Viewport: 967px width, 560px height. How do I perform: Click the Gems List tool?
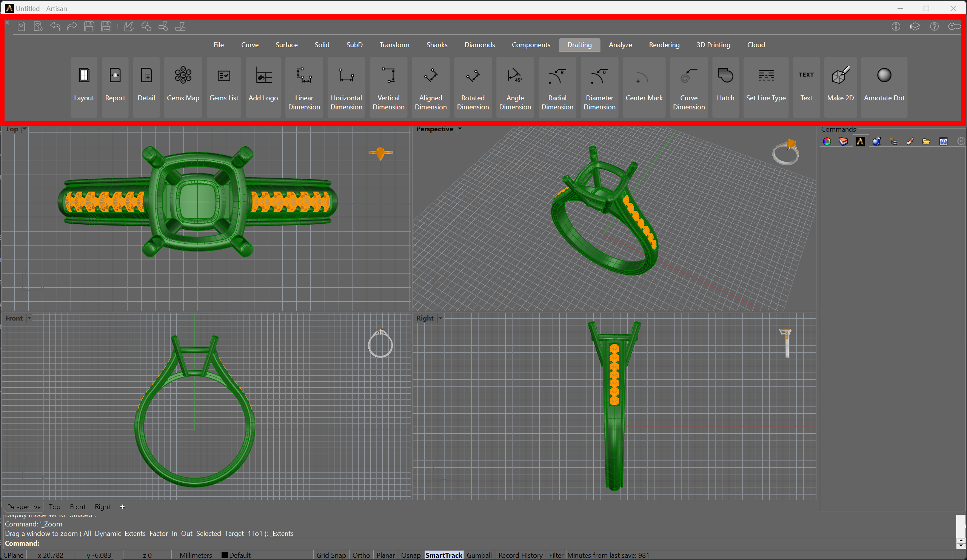tap(224, 87)
